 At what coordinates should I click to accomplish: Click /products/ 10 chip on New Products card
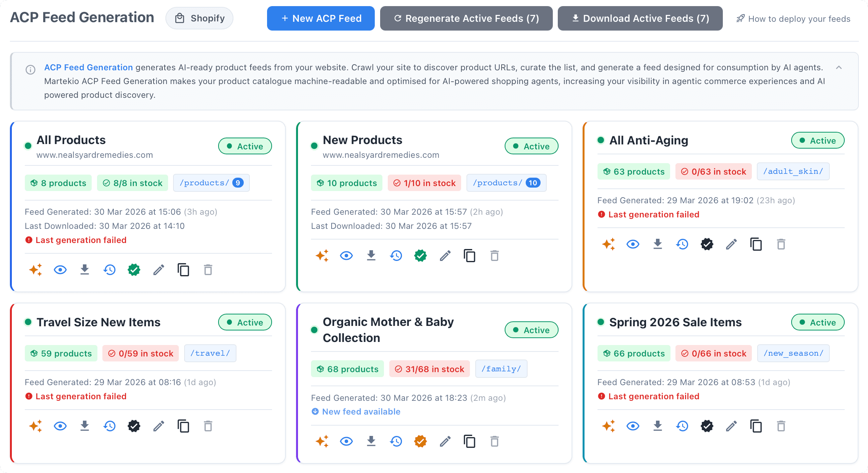(x=506, y=183)
